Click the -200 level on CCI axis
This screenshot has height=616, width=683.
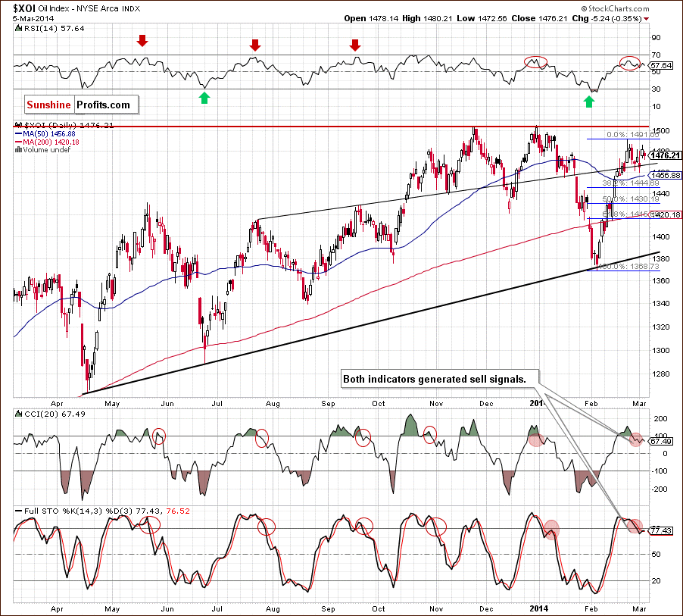(659, 489)
